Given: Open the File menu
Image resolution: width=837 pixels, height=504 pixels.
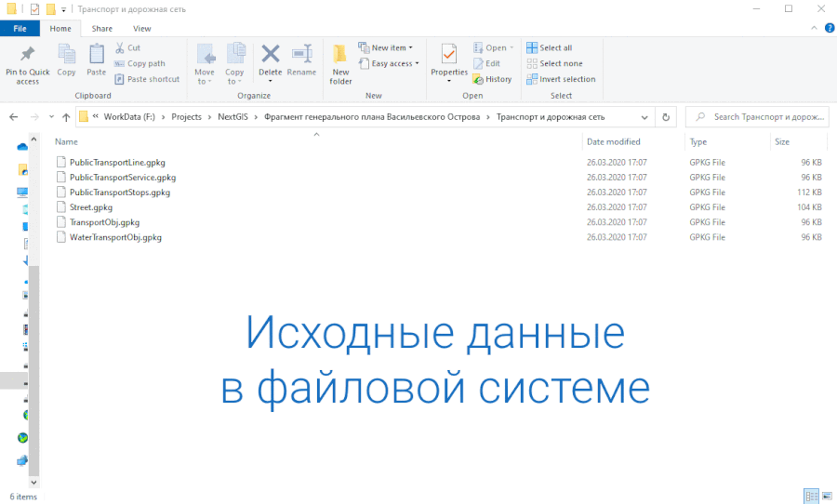Looking at the screenshot, I should (x=20, y=29).
